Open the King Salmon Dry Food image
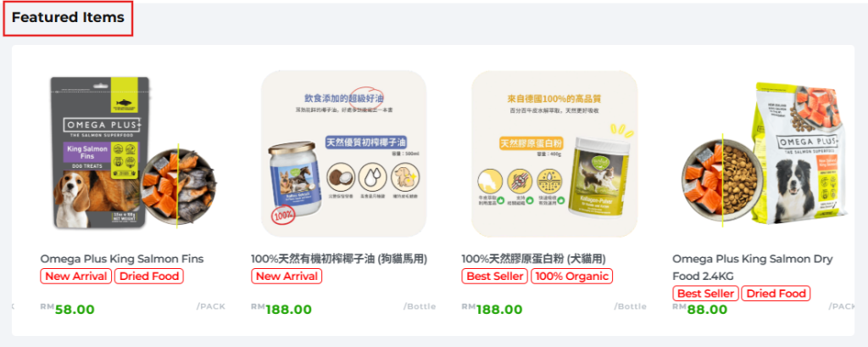Screen dimensions: 868x347 tap(765, 154)
